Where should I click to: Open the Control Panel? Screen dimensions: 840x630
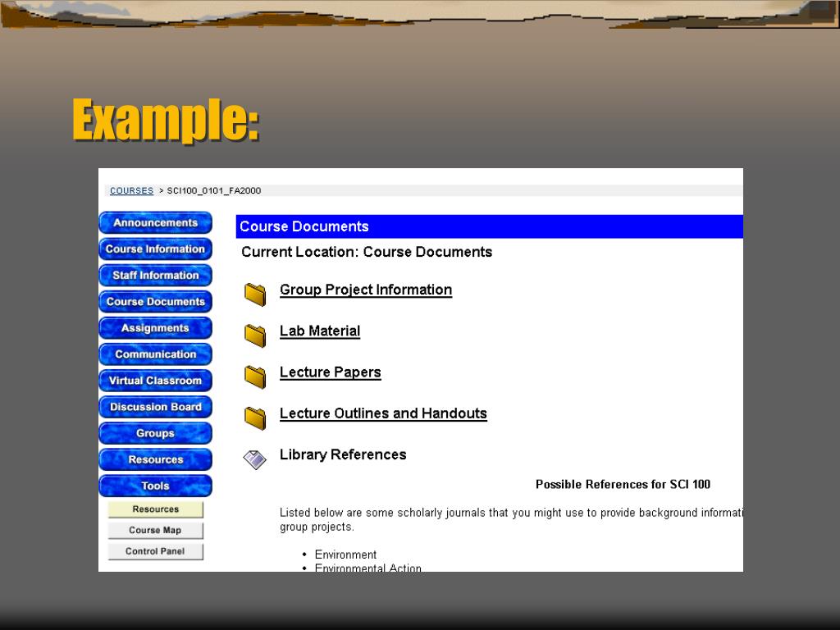155,551
